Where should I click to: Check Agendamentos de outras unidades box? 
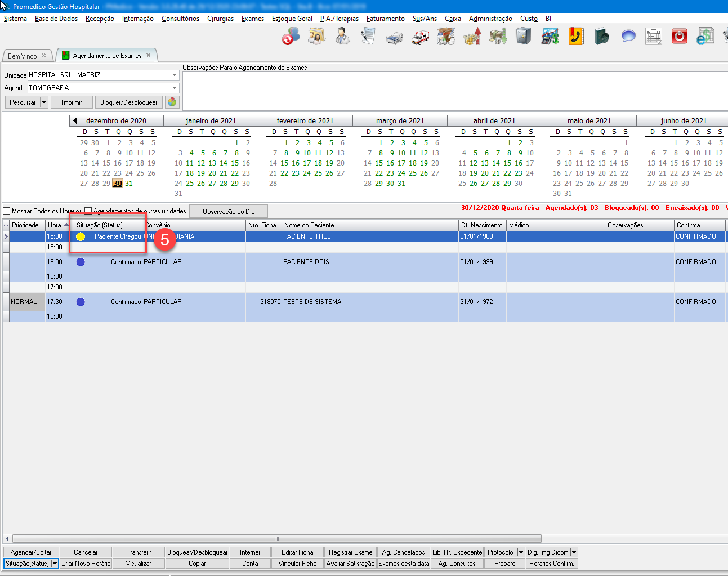click(88, 211)
